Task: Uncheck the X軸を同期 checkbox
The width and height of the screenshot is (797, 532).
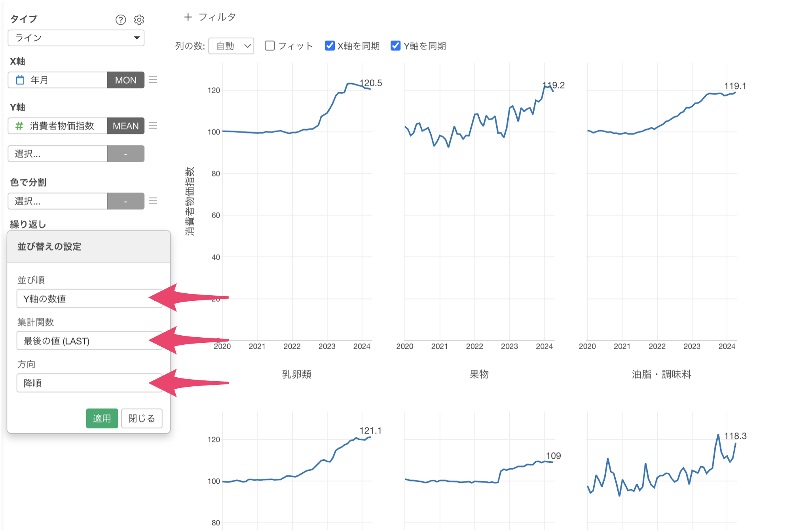Action: (330, 46)
